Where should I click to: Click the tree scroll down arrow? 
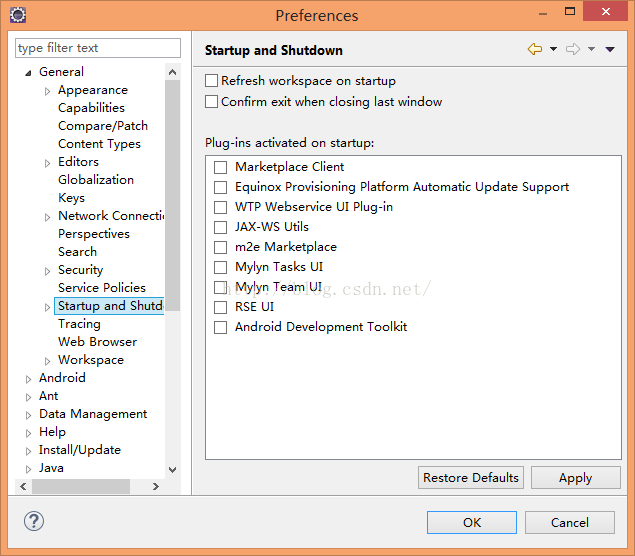coord(173,470)
